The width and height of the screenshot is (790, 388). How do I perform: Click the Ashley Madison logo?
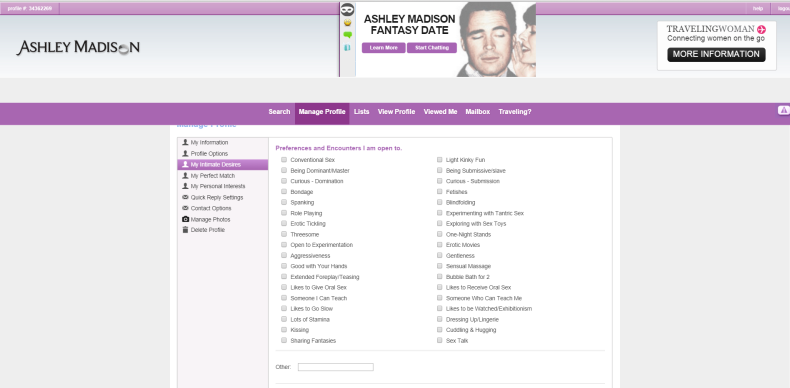[x=78, y=48]
